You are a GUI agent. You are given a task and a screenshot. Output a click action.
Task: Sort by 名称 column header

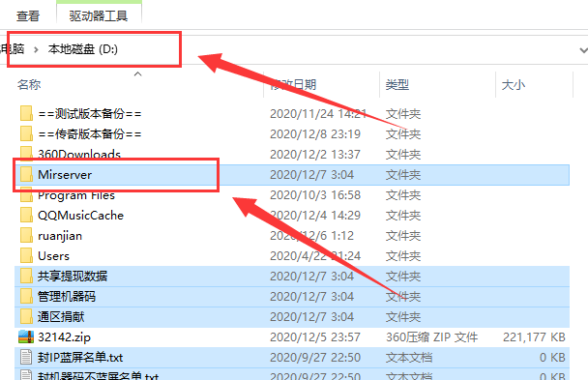click(x=29, y=85)
